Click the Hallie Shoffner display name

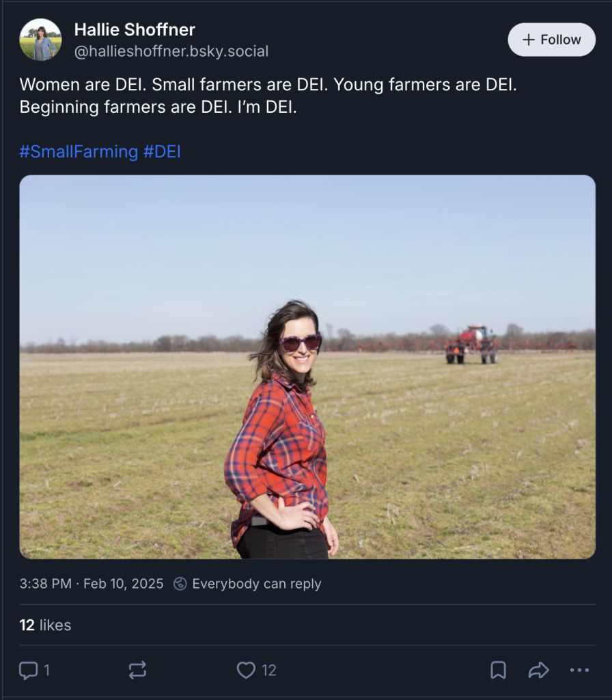click(x=135, y=29)
